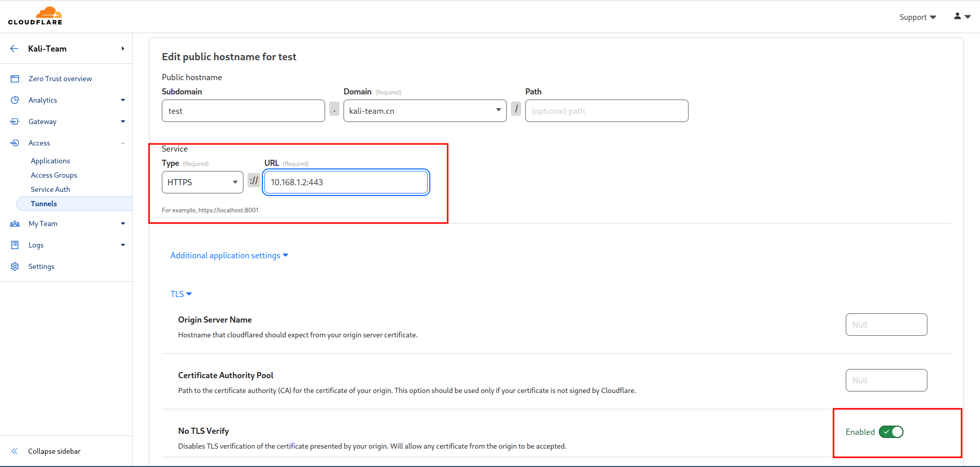
Task: Click the Kali-Team account name
Action: (47, 48)
